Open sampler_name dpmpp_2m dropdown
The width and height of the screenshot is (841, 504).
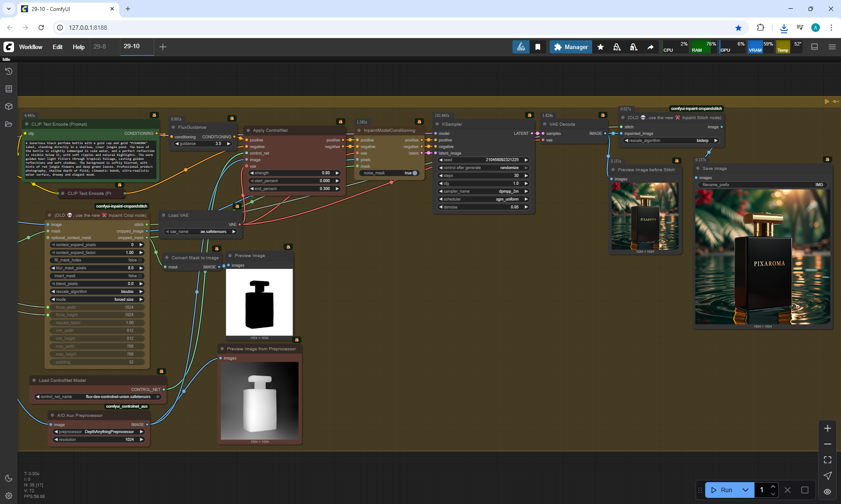(x=483, y=191)
